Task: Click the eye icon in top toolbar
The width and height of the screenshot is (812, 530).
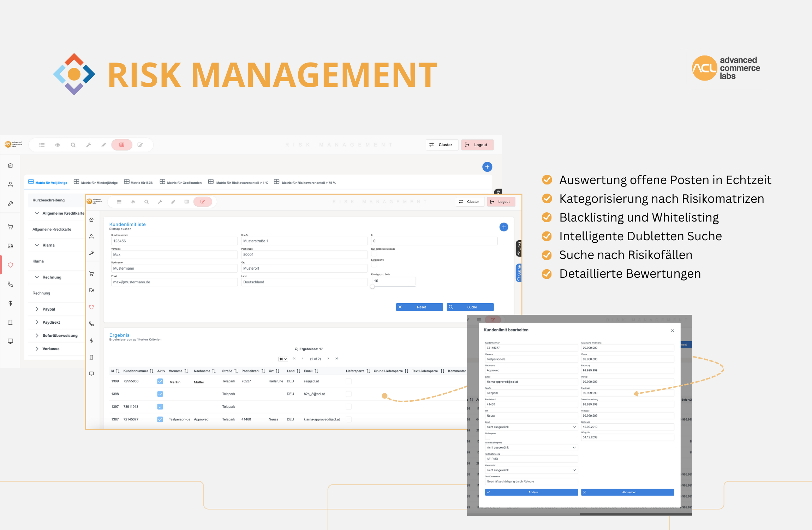Action: [x=58, y=145]
